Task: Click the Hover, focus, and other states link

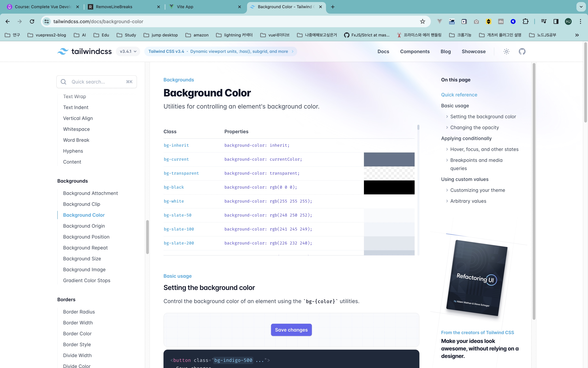Action: click(484, 149)
